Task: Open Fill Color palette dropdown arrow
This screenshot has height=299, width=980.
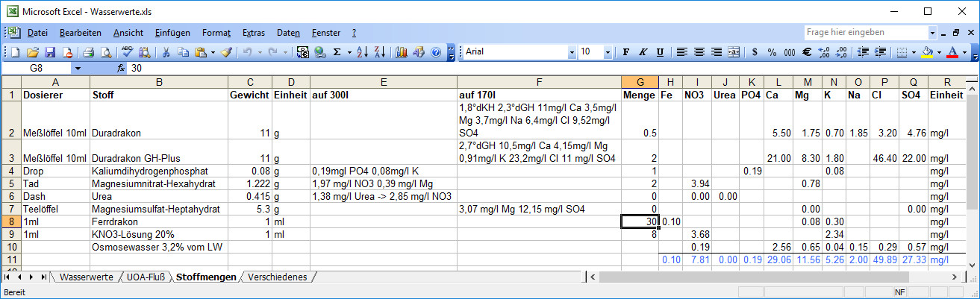Action: 939,52
